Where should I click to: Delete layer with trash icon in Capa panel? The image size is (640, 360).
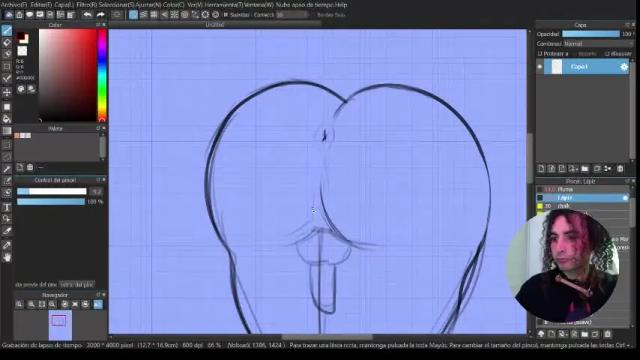(620, 169)
